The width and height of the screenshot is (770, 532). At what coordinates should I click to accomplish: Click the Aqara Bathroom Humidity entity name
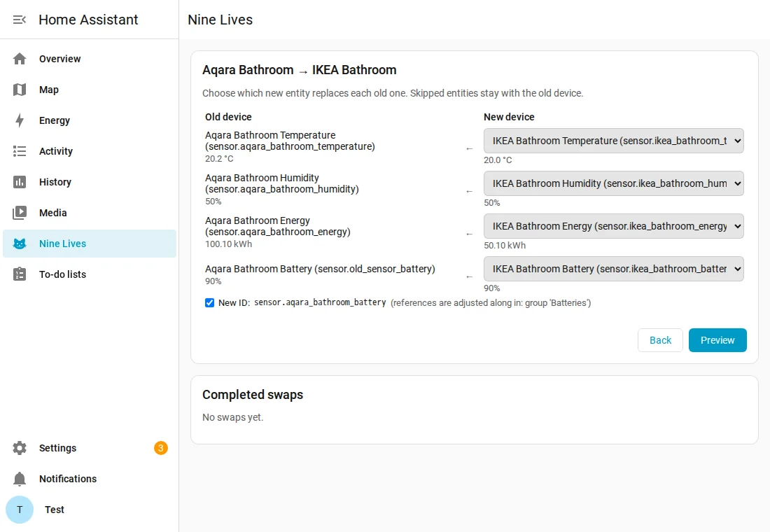point(282,183)
